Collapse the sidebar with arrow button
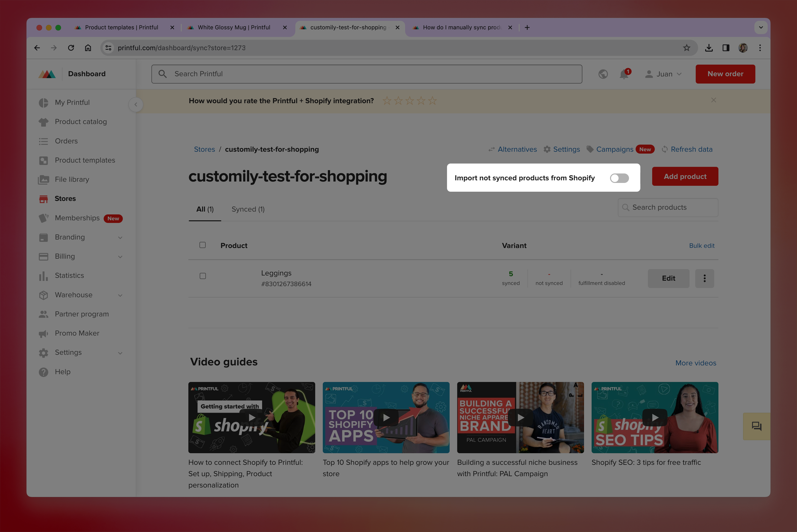 (136, 105)
